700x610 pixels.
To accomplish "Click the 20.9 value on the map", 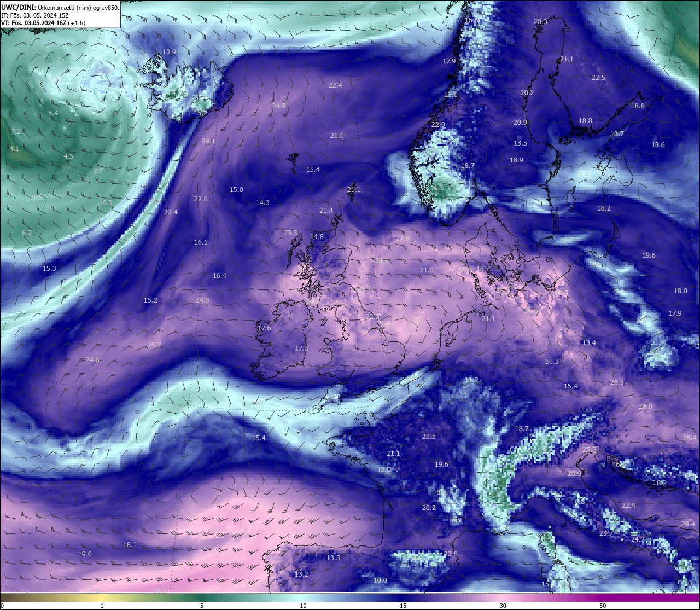I will tap(520, 123).
